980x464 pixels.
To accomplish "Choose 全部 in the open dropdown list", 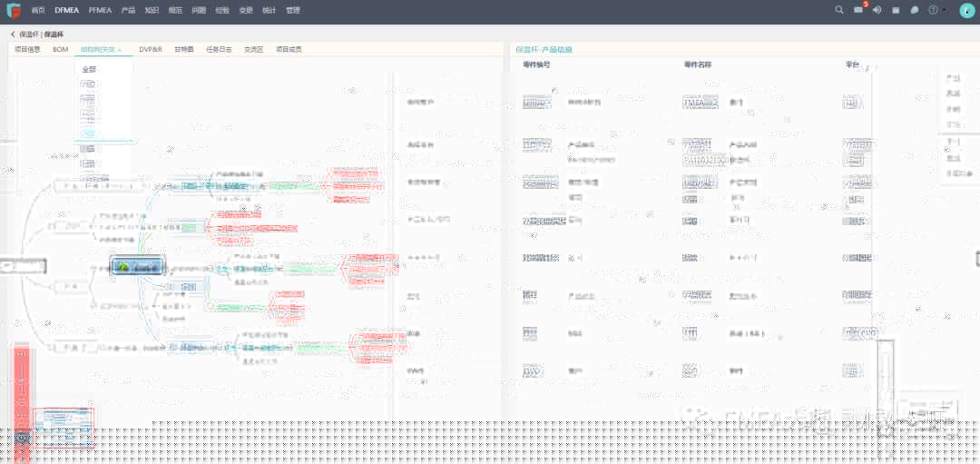I will [89, 69].
